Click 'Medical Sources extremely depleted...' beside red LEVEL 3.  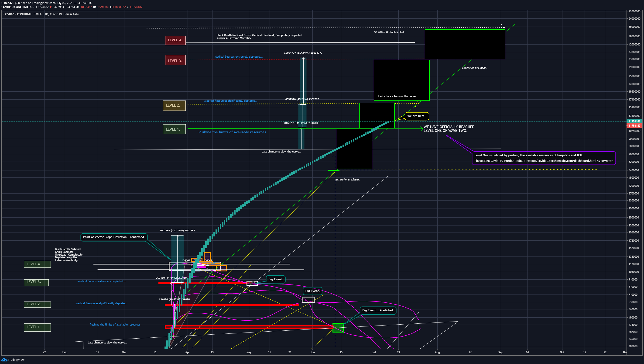[239, 57]
